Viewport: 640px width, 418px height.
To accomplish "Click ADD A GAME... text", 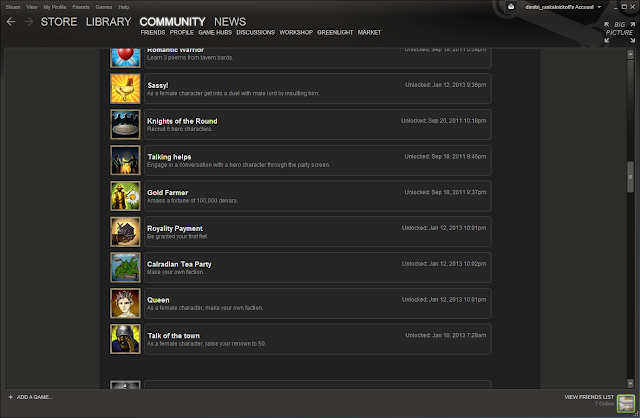I will [x=35, y=397].
